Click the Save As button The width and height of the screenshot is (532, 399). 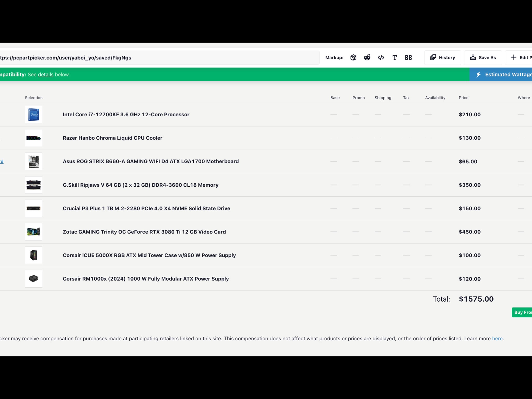click(x=483, y=58)
